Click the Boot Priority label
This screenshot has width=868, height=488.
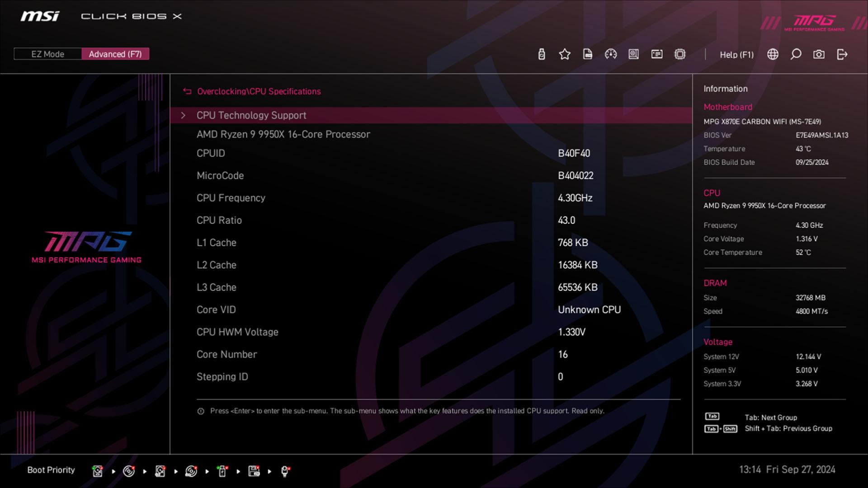tap(51, 470)
